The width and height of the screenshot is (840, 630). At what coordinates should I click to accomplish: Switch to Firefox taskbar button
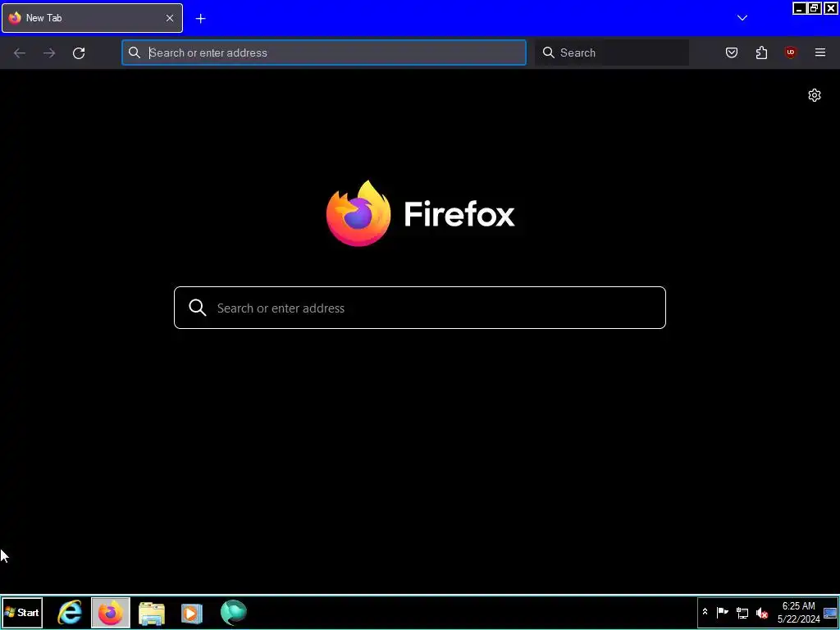(x=111, y=612)
